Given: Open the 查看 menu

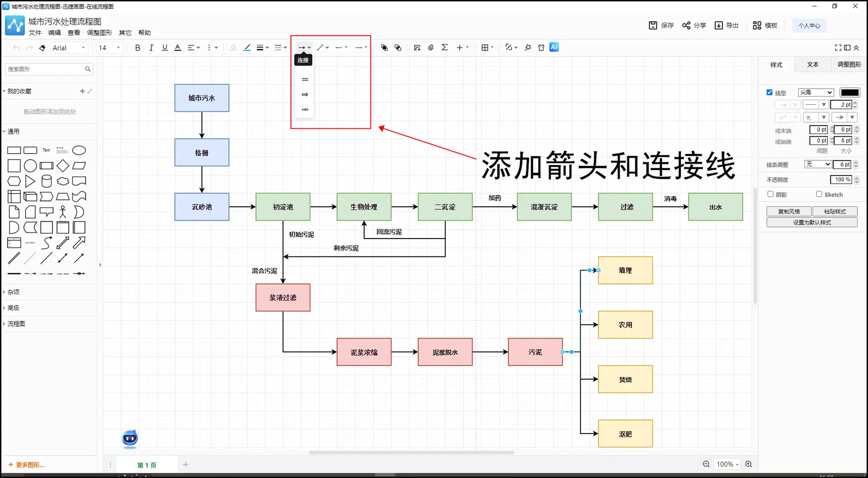Looking at the screenshot, I should pos(74,33).
